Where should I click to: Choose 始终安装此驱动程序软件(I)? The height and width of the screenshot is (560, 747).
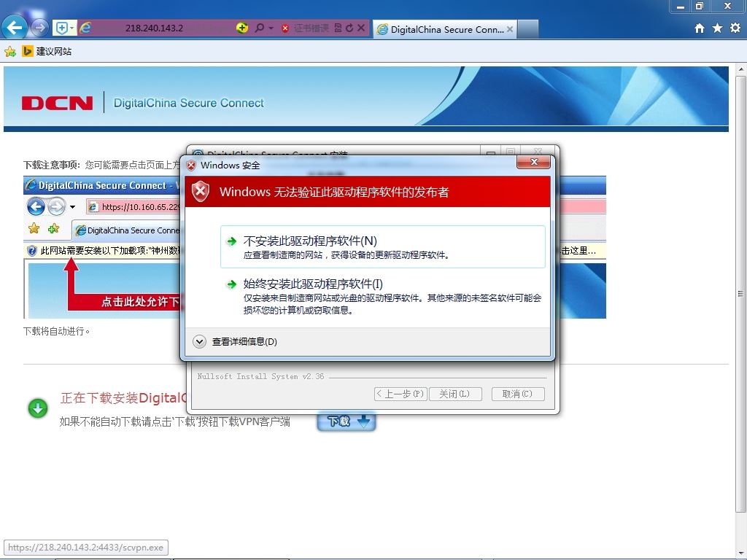pos(382,296)
